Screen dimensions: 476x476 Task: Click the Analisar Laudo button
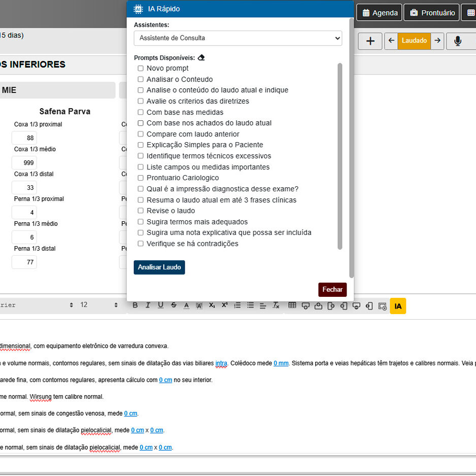(159, 267)
